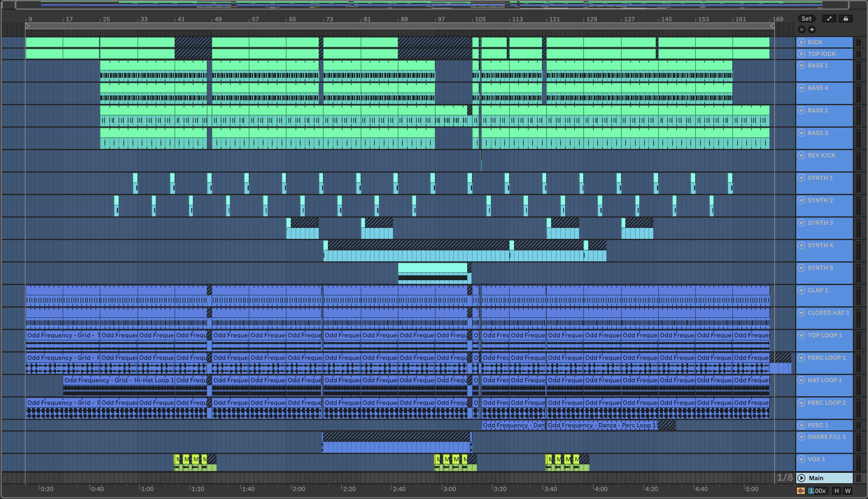
Task: Click bar 137 on the beat ruler
Action: point(629,19)
